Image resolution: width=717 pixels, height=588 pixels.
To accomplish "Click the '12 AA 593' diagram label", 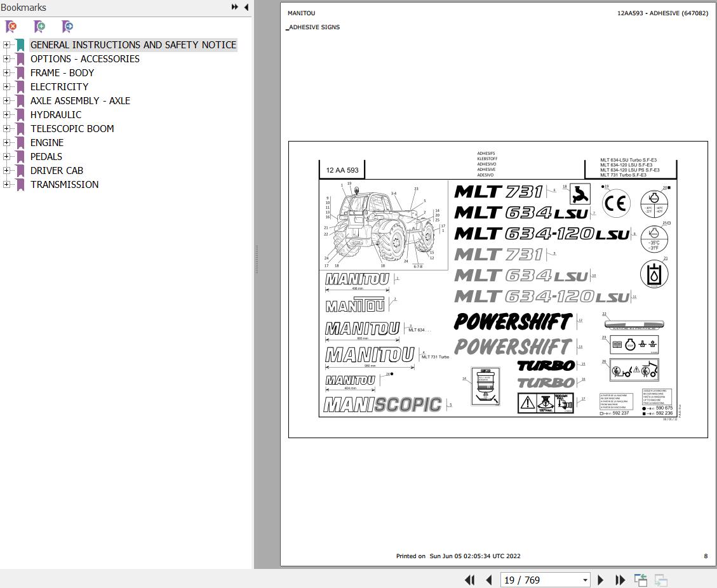I will coord(342,170).
